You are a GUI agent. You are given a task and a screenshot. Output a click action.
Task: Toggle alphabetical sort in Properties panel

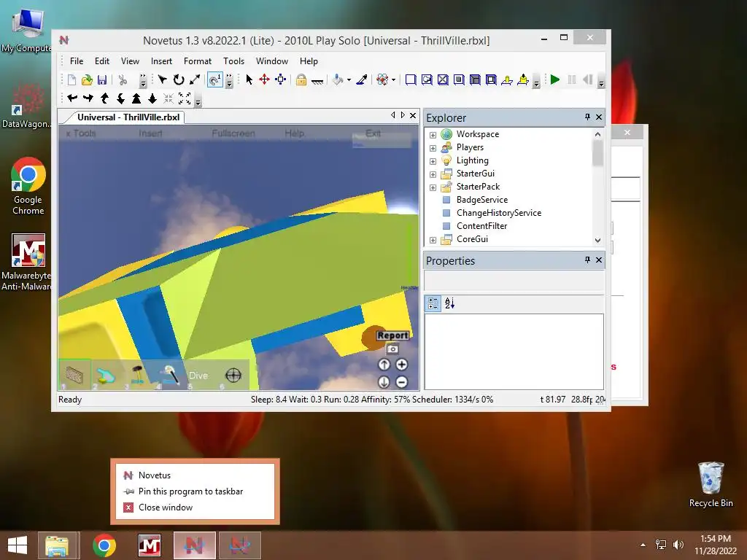tap(449, 303)
